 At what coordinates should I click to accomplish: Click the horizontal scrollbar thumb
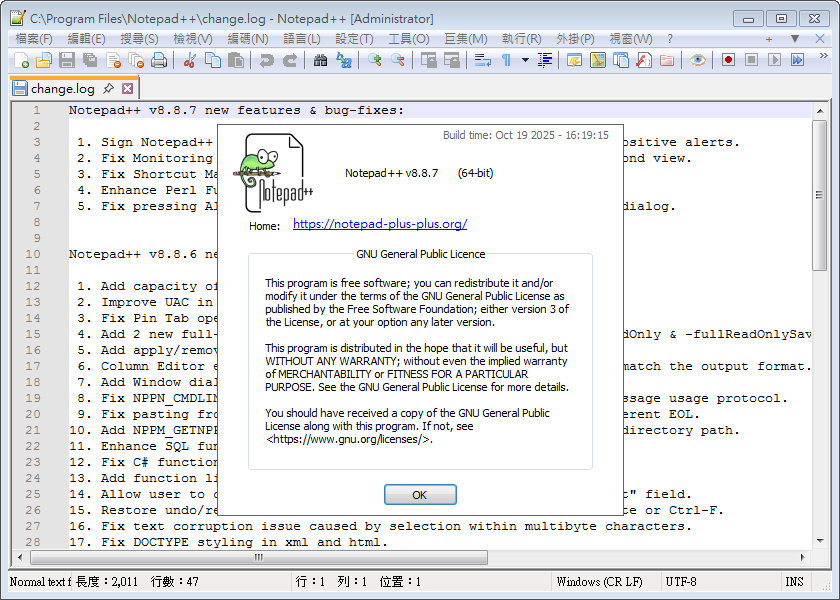click(259, 557)
